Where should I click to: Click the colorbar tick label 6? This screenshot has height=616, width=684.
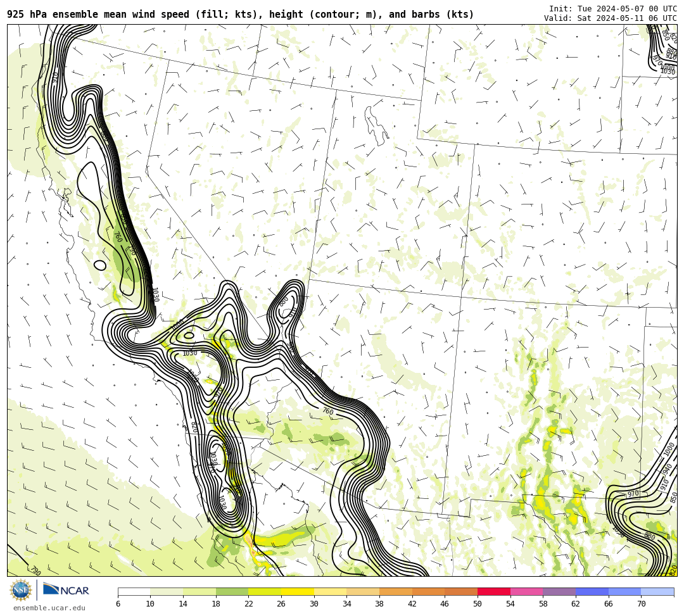(x=118, y=604)
